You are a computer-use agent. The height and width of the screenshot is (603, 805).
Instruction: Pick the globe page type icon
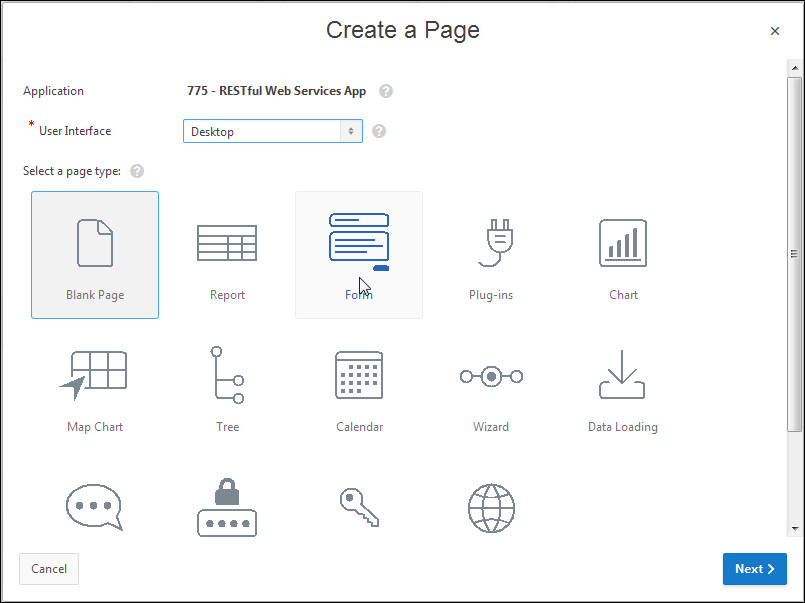(x=491, y=508)
